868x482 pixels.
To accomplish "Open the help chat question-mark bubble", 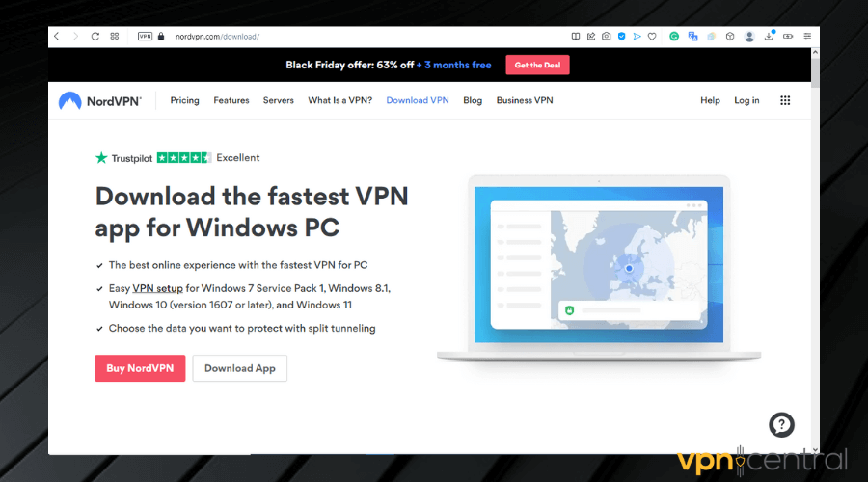I will tap(781, 424).
